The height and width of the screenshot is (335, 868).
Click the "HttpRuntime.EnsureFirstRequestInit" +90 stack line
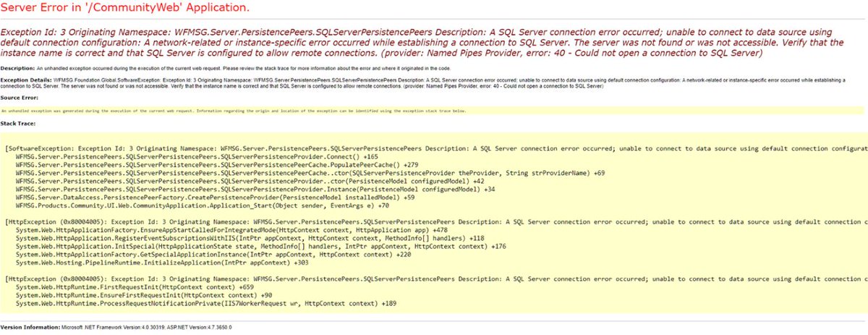coord(143,295)
